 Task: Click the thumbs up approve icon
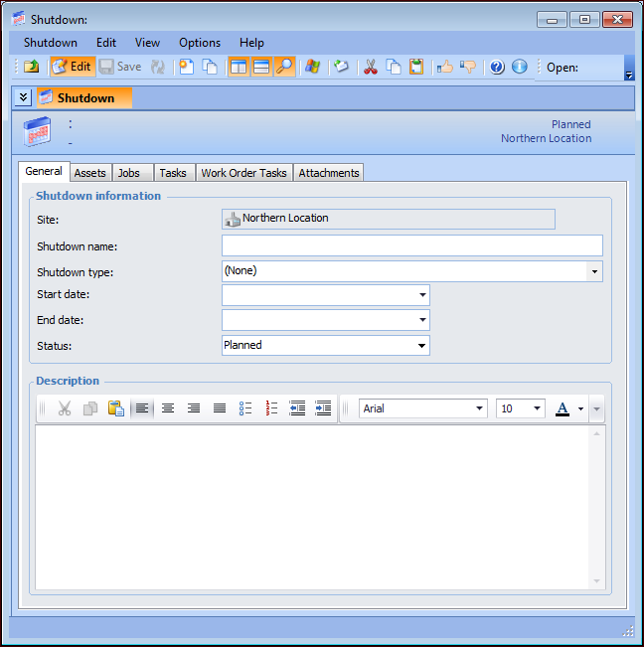click(x=444, y=67)
